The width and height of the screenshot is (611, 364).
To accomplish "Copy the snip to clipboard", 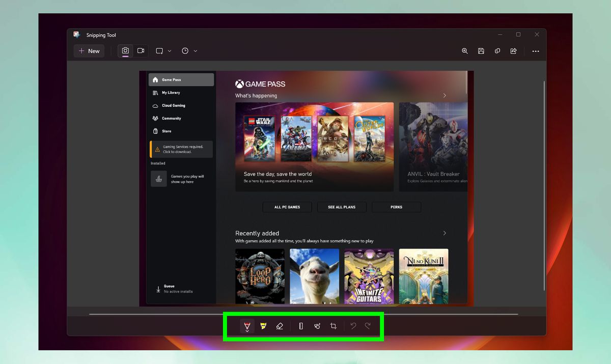I will (497, 51).
